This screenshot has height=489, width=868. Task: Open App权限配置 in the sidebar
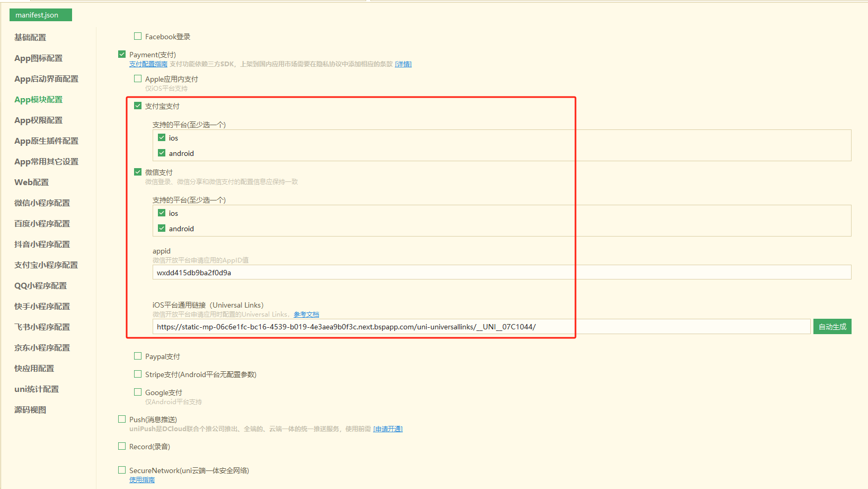pos(38,120)
